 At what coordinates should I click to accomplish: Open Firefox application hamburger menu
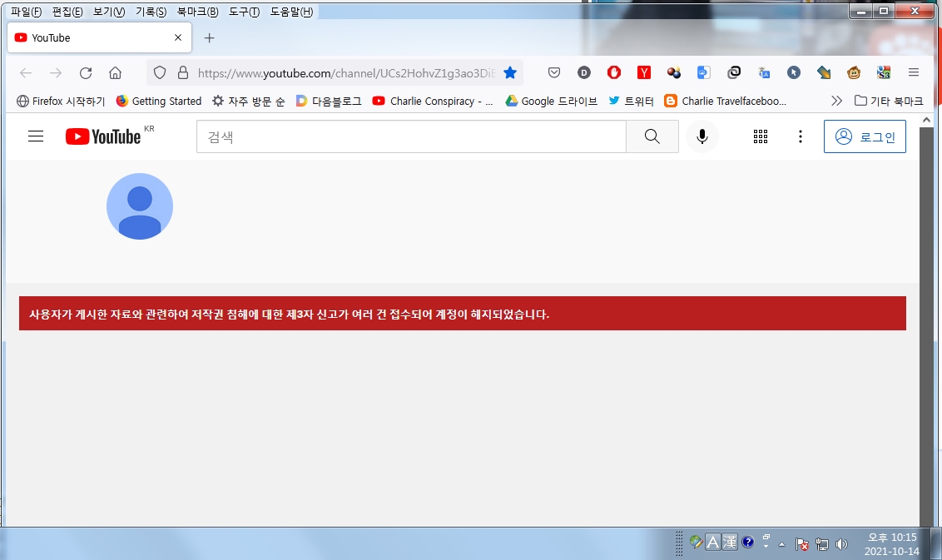pyautogui.click(x=914, y=72)
